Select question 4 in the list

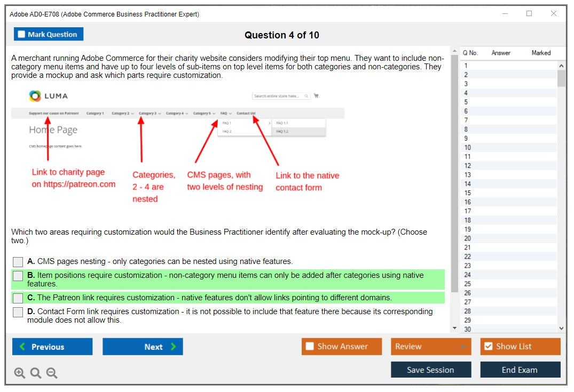[466, 93]
